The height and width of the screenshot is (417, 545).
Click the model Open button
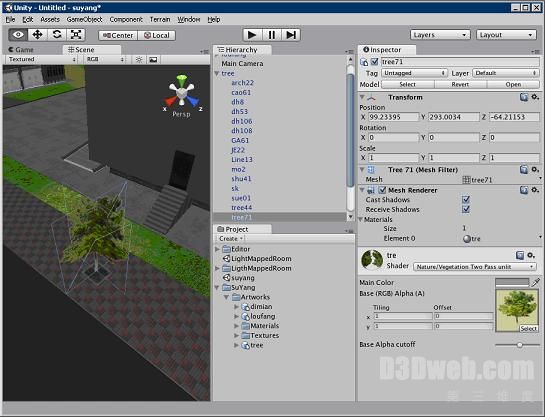click(513, 84)
